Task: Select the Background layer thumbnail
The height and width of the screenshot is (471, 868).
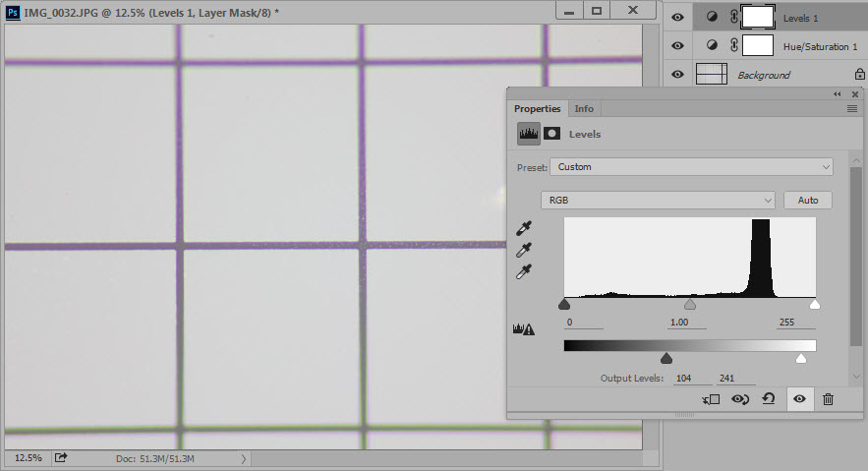Action: (x=712, y=74)
